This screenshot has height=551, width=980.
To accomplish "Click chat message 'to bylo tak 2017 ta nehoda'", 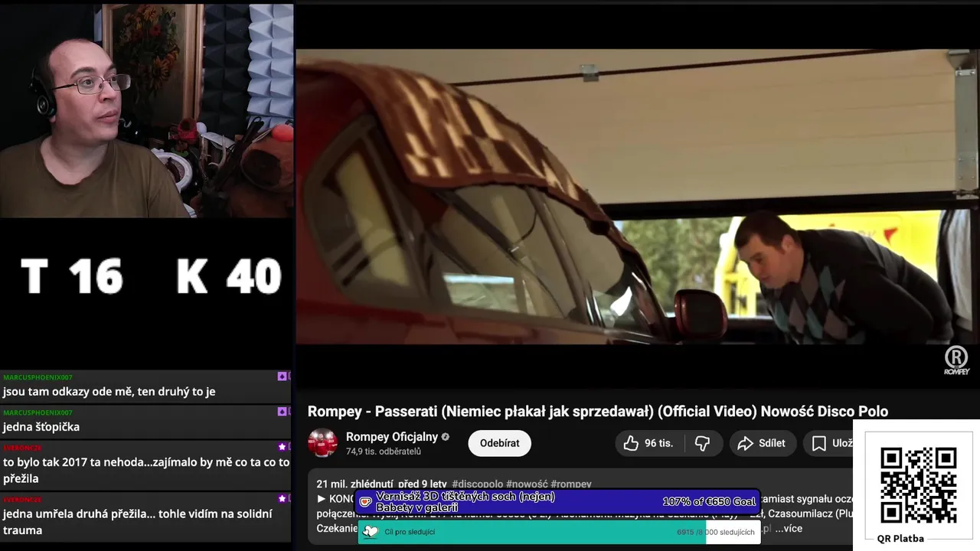I will [x=145, y=471].
